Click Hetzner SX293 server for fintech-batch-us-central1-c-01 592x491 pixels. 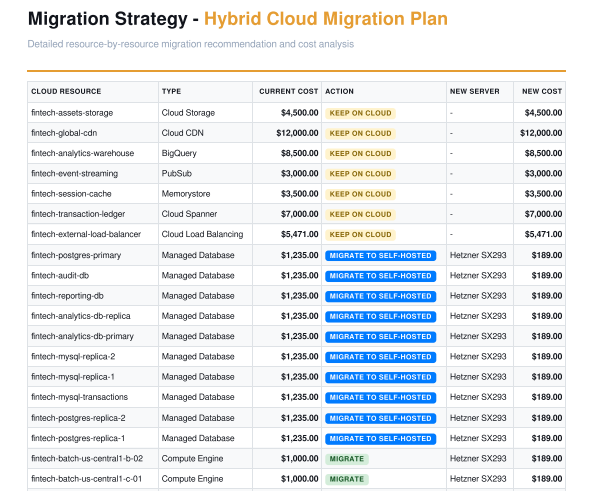[478, 479]
